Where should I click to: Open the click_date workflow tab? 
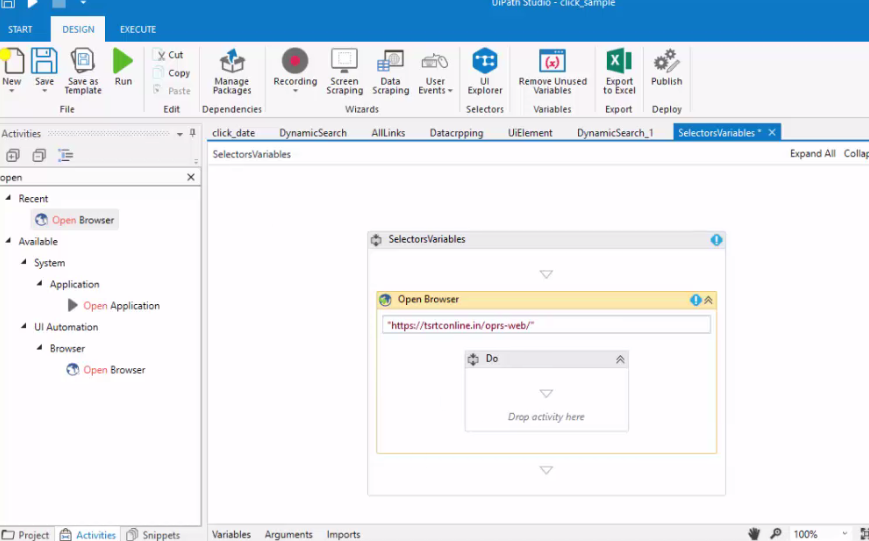(x=233, y=133)
